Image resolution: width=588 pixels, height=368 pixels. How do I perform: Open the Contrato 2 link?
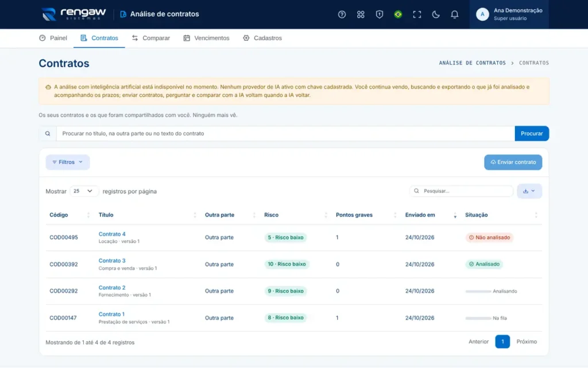pos(112,287)
